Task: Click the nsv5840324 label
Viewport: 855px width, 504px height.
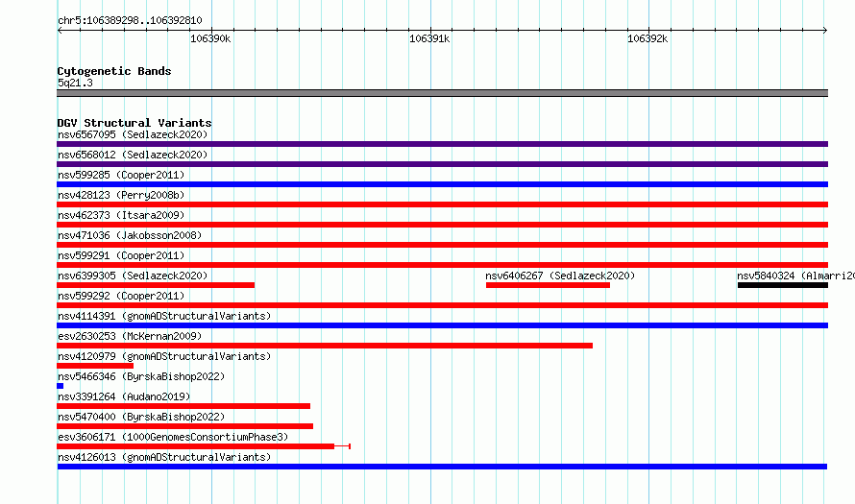Action: [x=795, y=276]
